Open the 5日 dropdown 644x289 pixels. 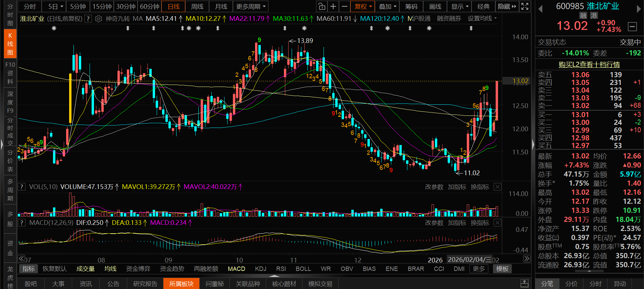(x=55, y=6)
